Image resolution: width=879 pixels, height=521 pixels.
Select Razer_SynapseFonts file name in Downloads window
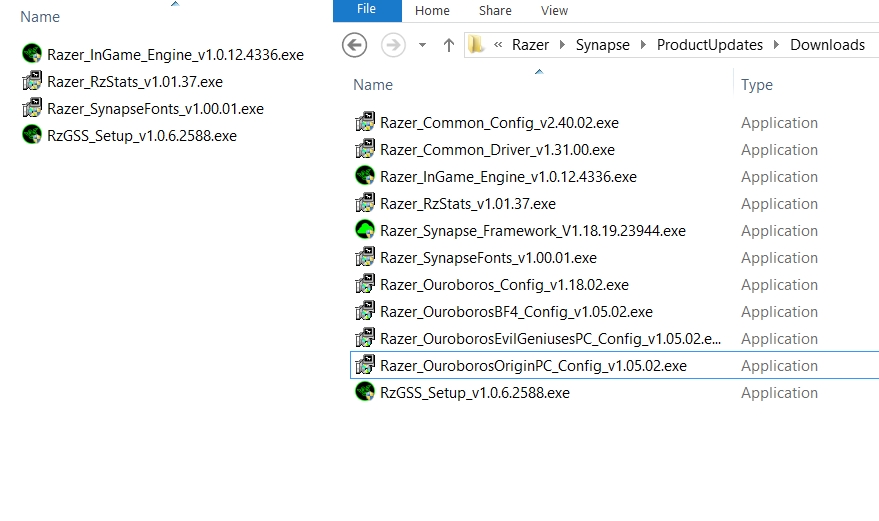pyautogui.click(x=488, y=258)
